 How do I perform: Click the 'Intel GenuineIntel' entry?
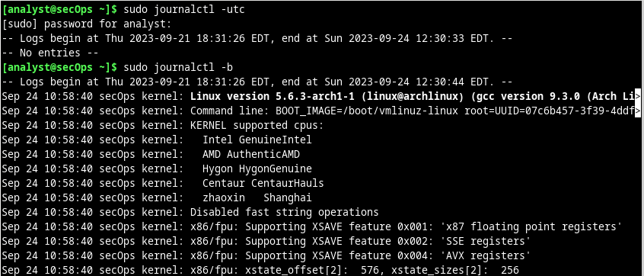pyautogui.click(x=257, y=140)
